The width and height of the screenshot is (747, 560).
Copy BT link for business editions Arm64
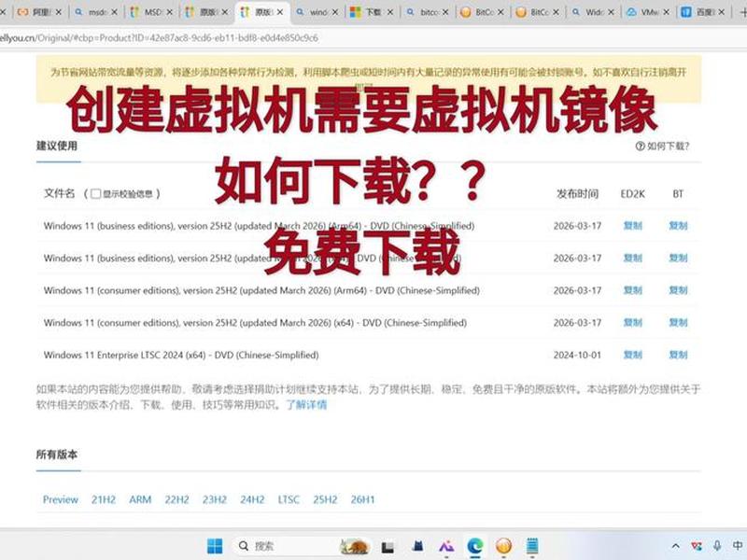(678, 226)
